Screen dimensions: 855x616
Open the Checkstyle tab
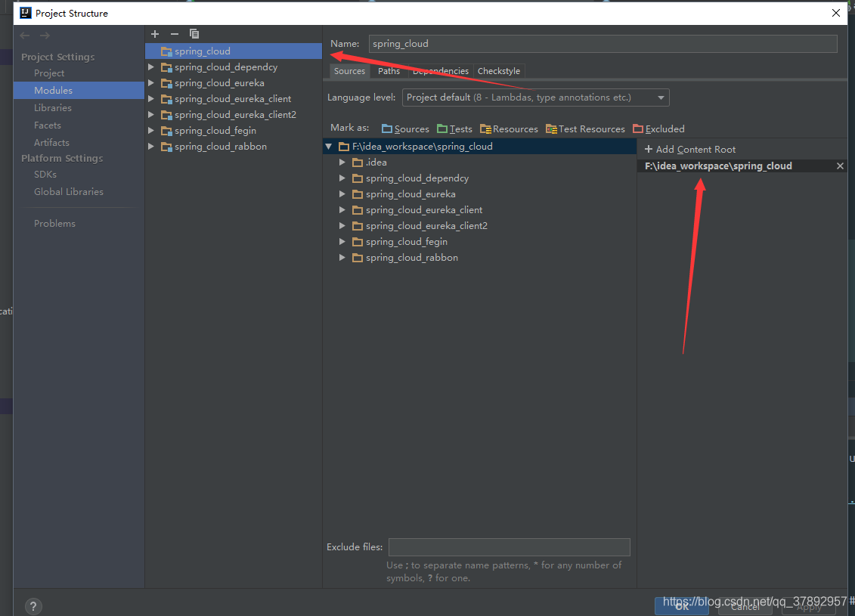pyautogui.click(x=499, y=70)
